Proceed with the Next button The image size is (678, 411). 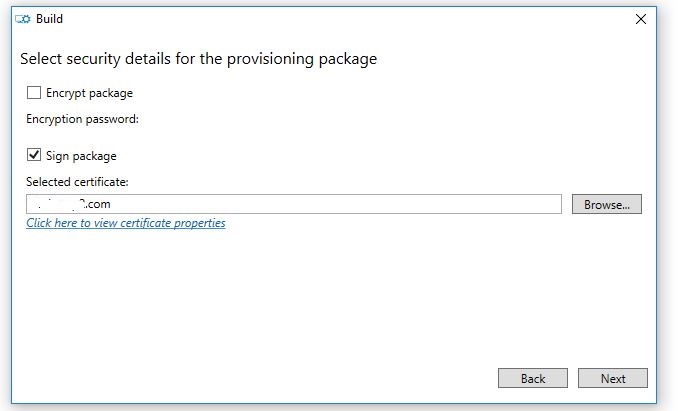point(613,378)
